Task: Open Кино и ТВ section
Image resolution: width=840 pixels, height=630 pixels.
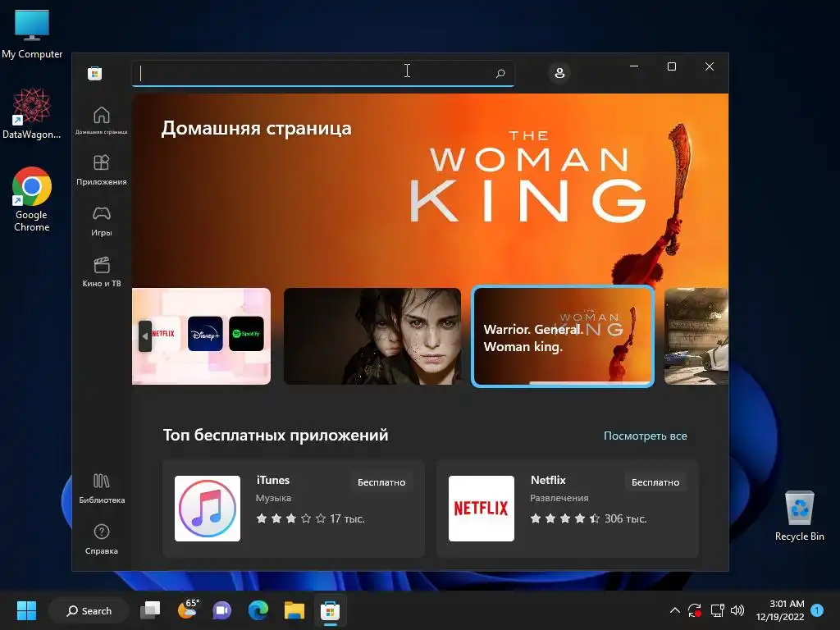Action: (101, 272)
